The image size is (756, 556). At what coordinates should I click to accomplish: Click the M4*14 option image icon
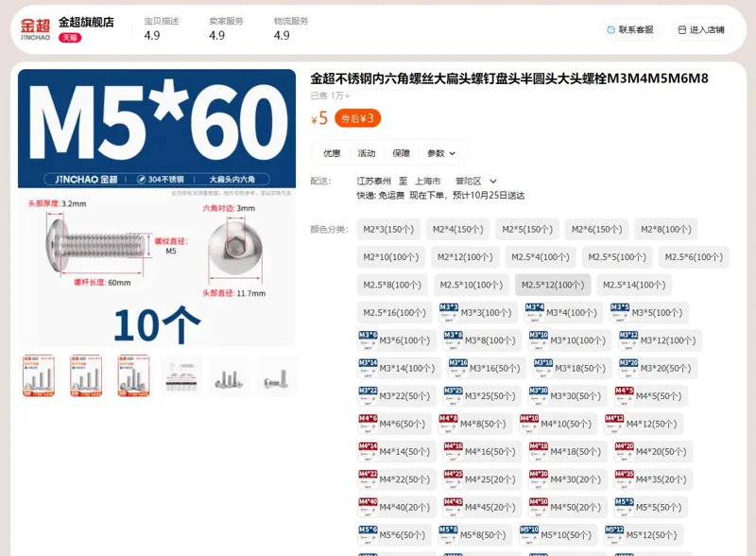[368, 452]
